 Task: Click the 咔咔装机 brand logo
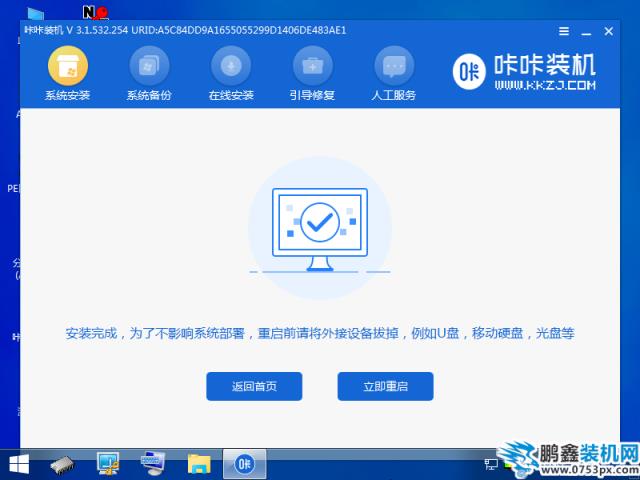coord(525,72)
